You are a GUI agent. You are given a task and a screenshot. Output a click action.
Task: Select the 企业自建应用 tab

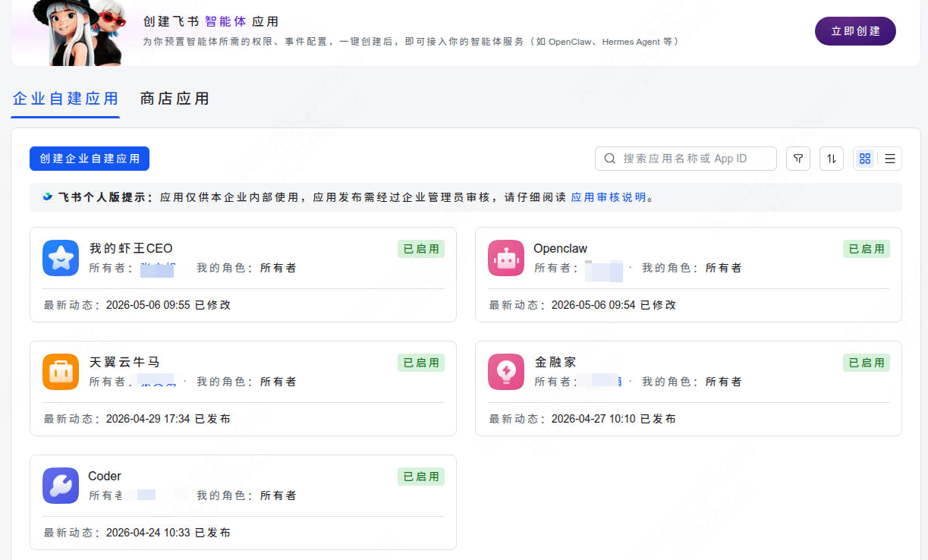coord(65,99)
